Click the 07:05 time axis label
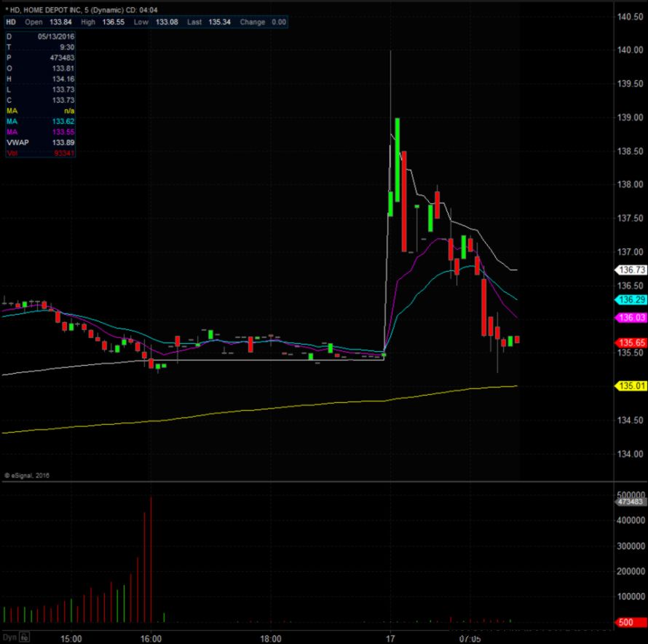The width and height of the screenshot is (648, 644). pyautogui.click(x=470, y=639)
